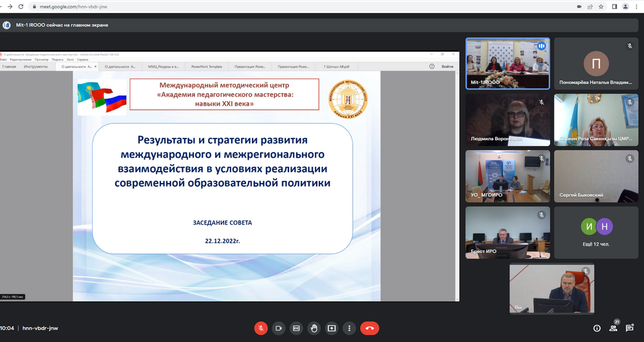The height and width of the screenshot is (342, 644).
Task: Open the Просмотр menu in Acrobat
Action: pyautogui.click(x=41, y=59)
